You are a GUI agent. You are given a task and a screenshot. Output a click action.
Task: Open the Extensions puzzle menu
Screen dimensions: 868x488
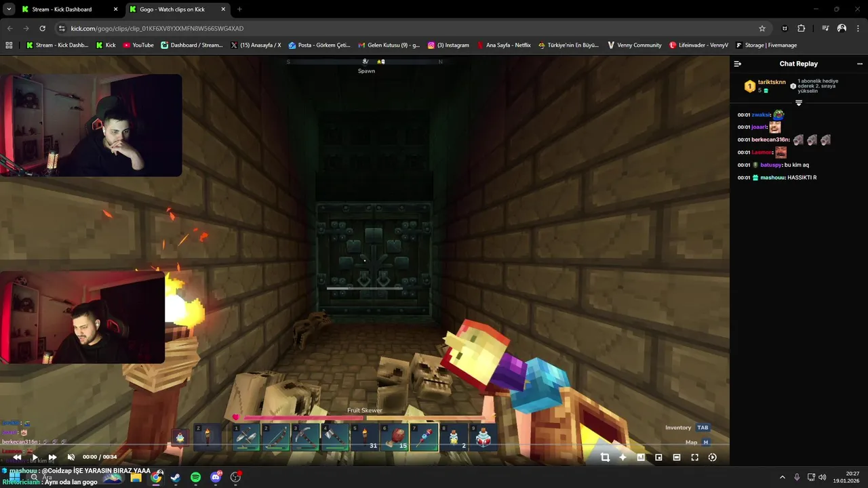pos(802,28)
